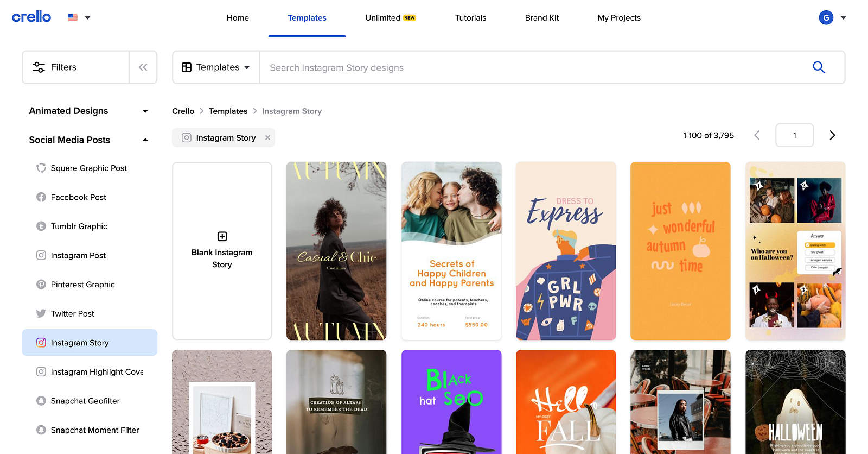Screen dimensions: 868x454
Task: Collapse the filters sidebar with double chevron
Action: tap(143, 67)
